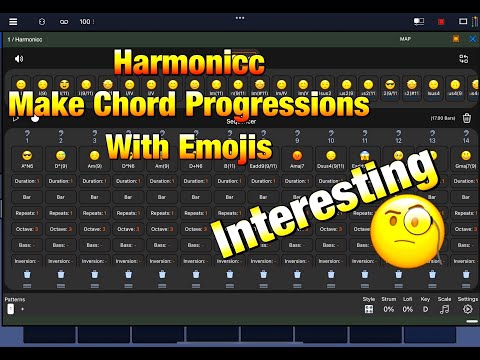Tap the help question mark above step 14

[466, 133]
